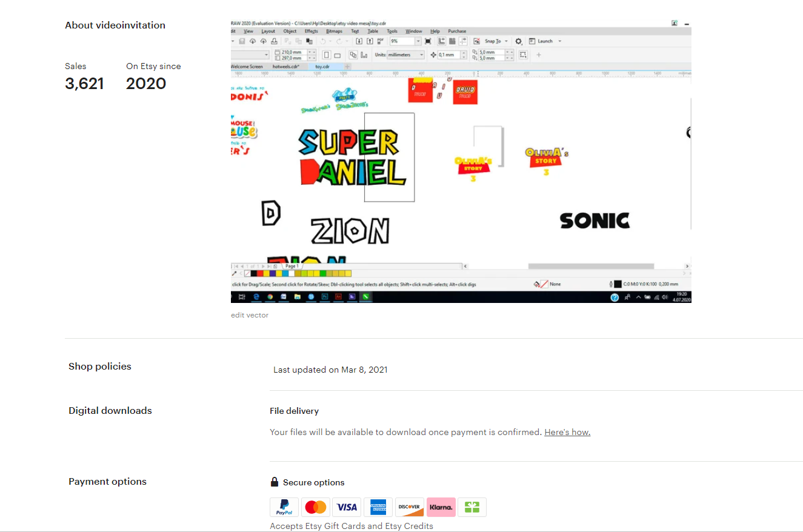Click the Options gear icon in CorelDRAW toolbar

[518, 41]
